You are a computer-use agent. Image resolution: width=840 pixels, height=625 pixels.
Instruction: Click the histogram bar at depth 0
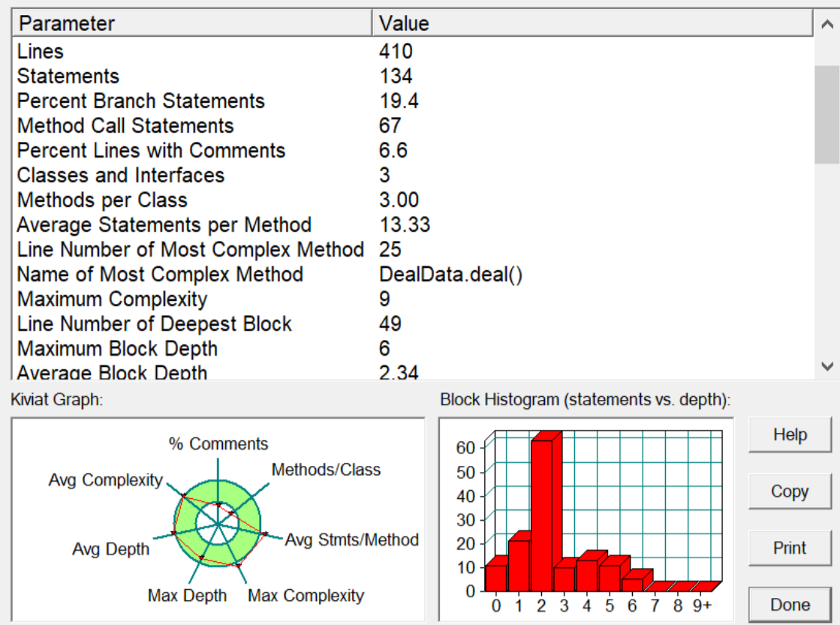(x=496, y=578)
